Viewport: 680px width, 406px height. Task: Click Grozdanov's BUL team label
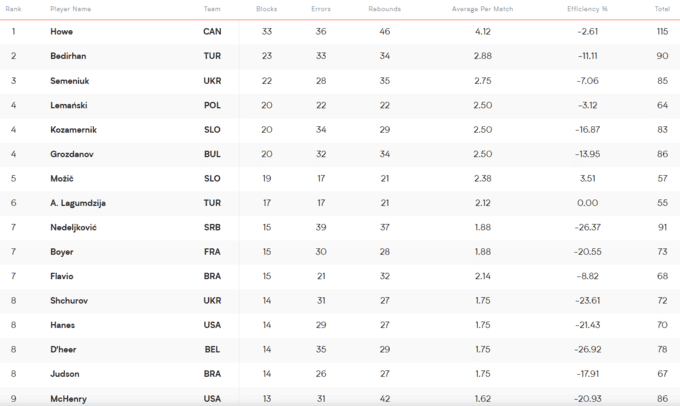click(212, 154)
